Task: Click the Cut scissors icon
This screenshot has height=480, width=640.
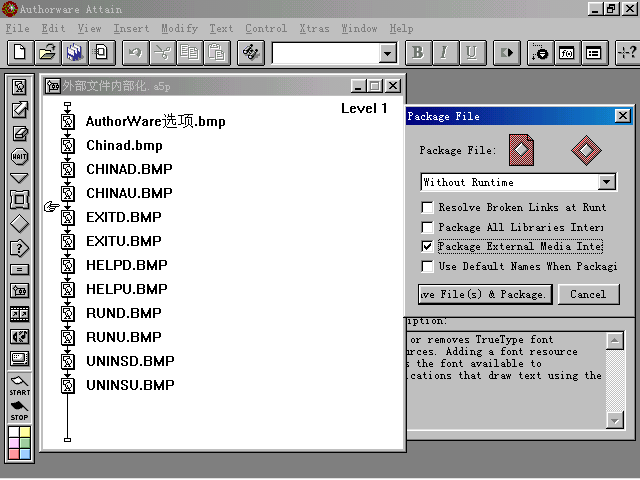Action: (x=162, y=53)
